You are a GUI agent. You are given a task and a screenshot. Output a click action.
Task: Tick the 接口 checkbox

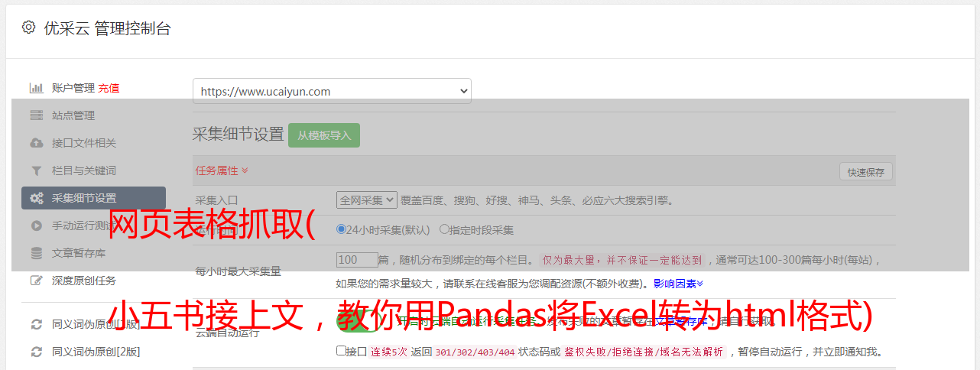[341, 351]
